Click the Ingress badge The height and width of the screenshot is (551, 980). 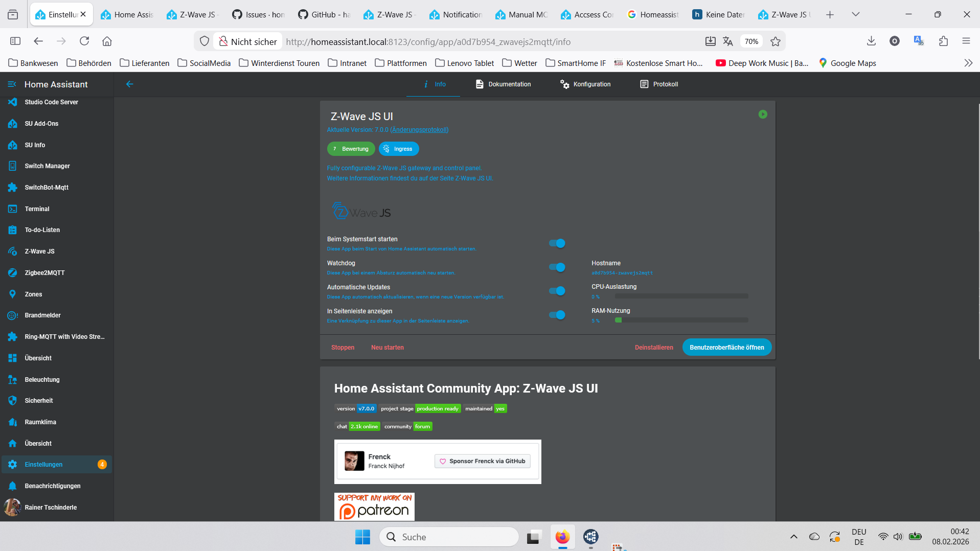tap(399, 149)
